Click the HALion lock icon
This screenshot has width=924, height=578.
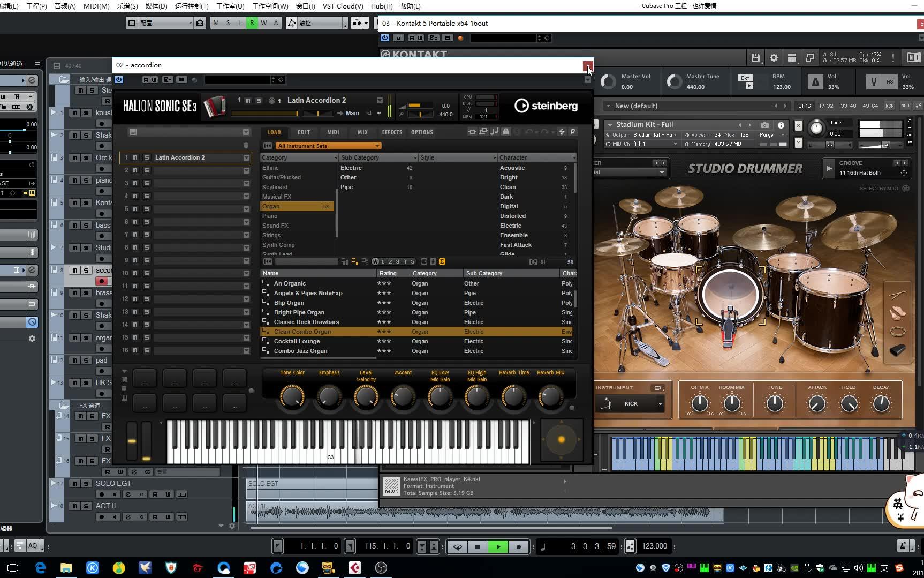pyautogui.click(x=505, y=132)
